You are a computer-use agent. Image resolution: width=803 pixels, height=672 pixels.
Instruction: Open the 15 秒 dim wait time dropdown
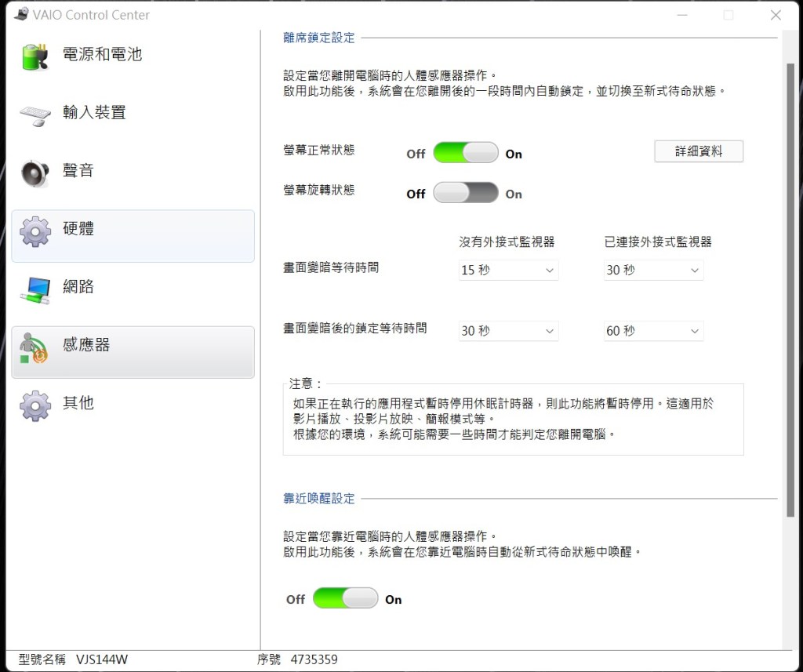coord(508,270)
